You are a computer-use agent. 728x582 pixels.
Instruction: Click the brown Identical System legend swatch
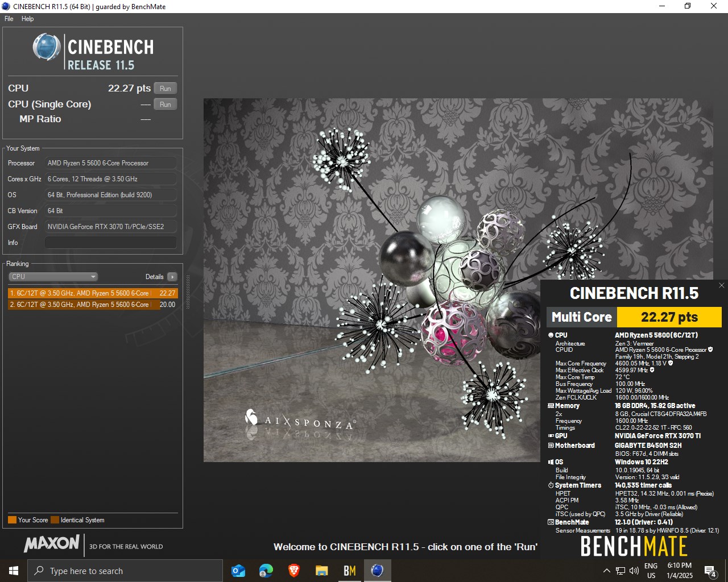pyautogui.click(x=55, y=520)
